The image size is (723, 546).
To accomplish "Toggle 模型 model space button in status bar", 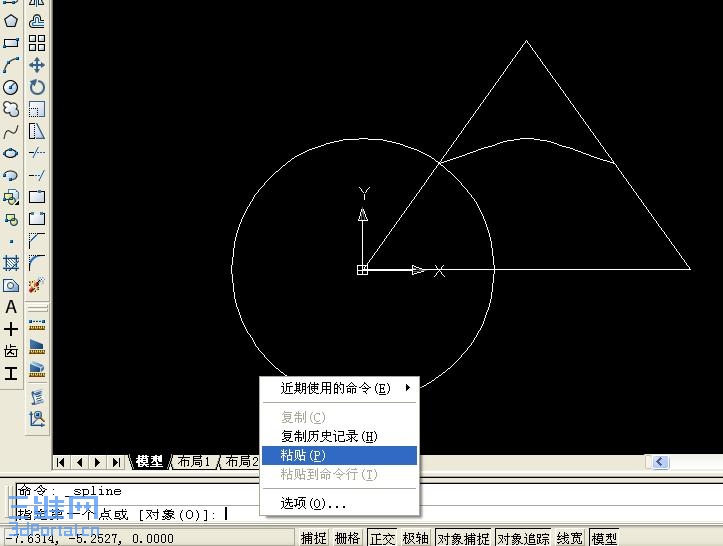I will 604,538.
